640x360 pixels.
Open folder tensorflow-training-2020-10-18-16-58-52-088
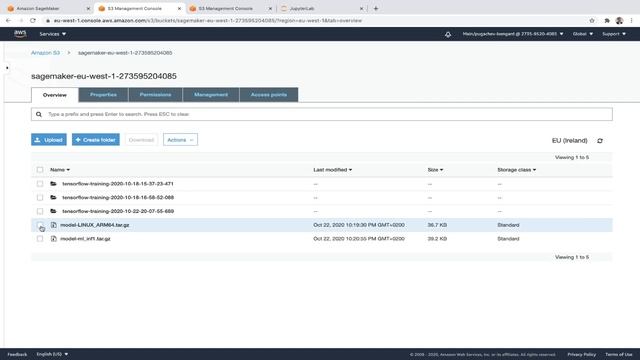(x=118, y=198)
